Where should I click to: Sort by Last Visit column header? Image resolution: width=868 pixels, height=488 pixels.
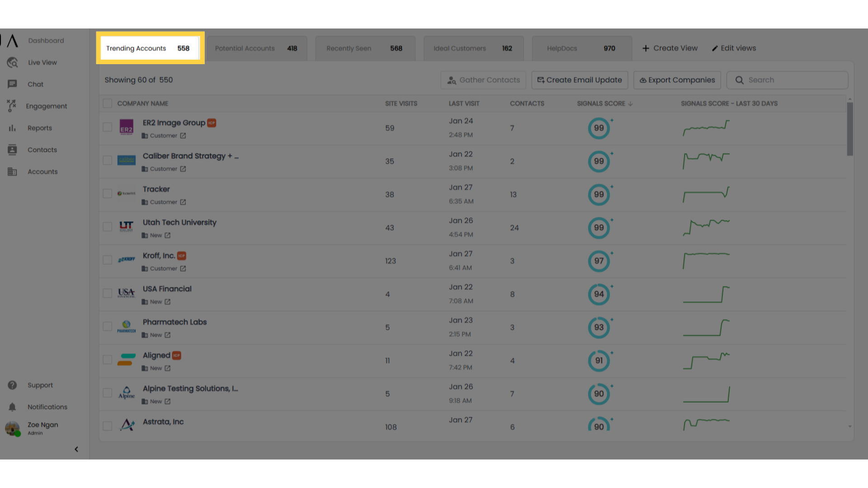point(464,103)
